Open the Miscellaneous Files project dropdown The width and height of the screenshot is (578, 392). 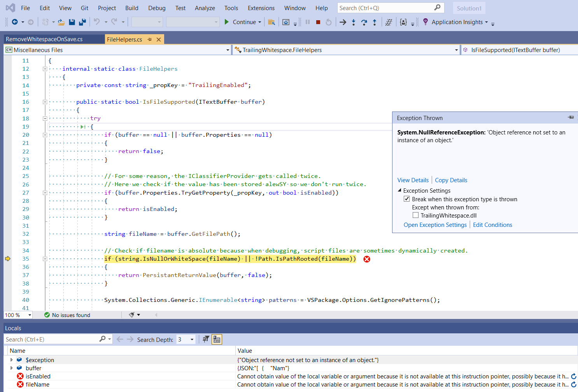[x=228, y=50]
